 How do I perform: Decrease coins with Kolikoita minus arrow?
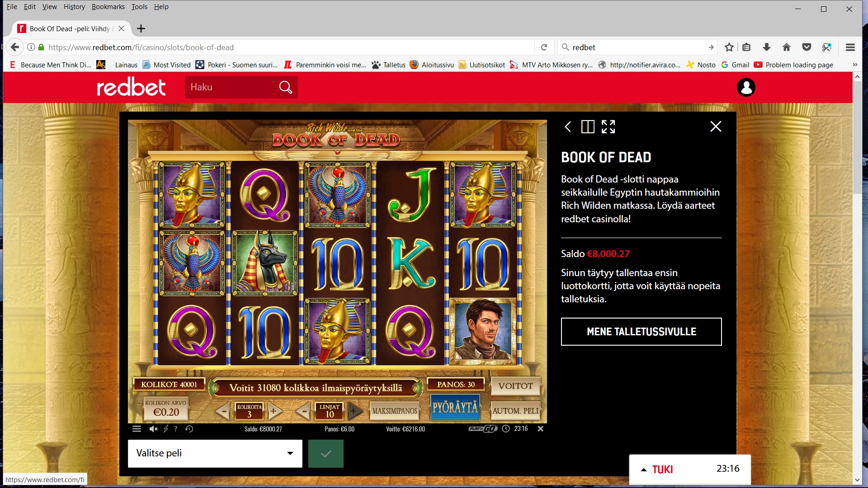(x=223, y=411)
